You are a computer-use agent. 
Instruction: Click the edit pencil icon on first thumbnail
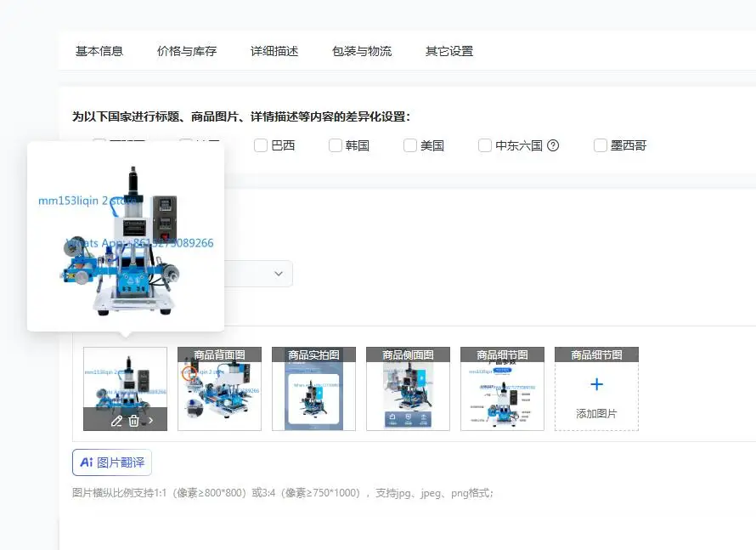116,421
